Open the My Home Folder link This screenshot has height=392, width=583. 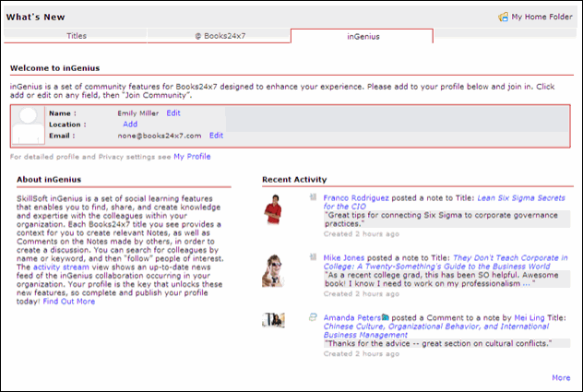(541, 17)
